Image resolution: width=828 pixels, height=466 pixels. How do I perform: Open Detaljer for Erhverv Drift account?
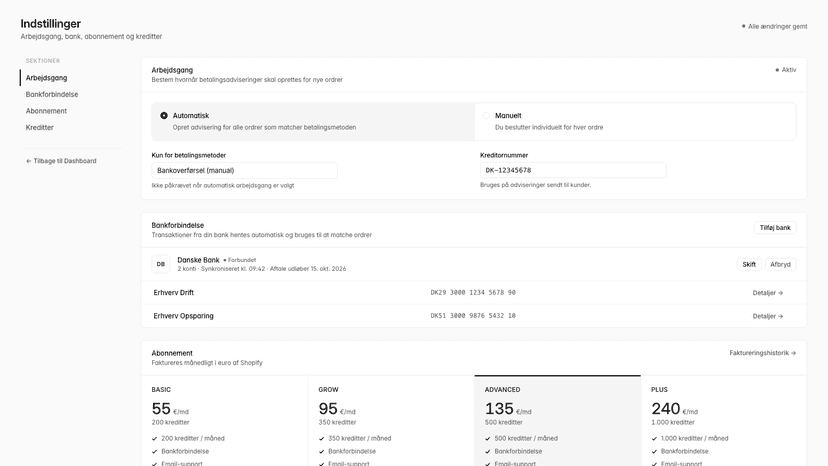[x=767, y=293]
